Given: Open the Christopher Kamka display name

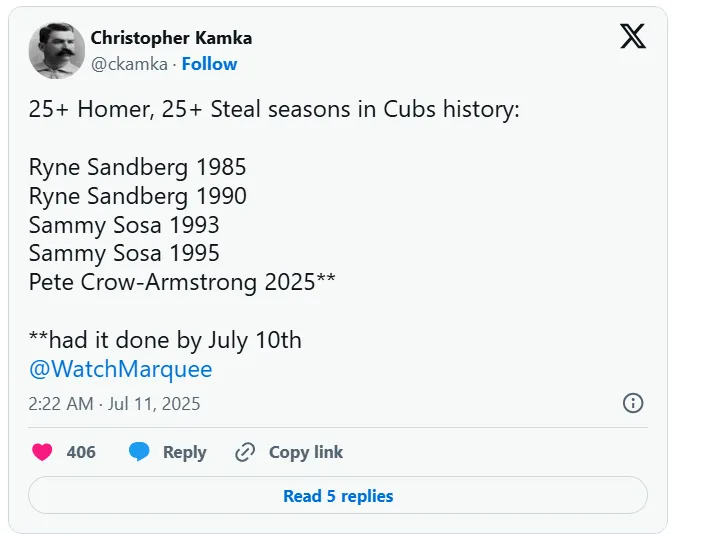Looking at the screenshot, I should (x=171, y=38).
